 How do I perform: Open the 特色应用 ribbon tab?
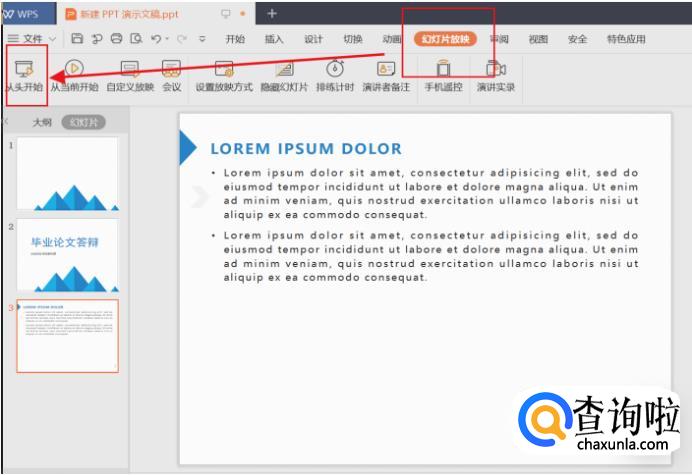coord(626,39)
